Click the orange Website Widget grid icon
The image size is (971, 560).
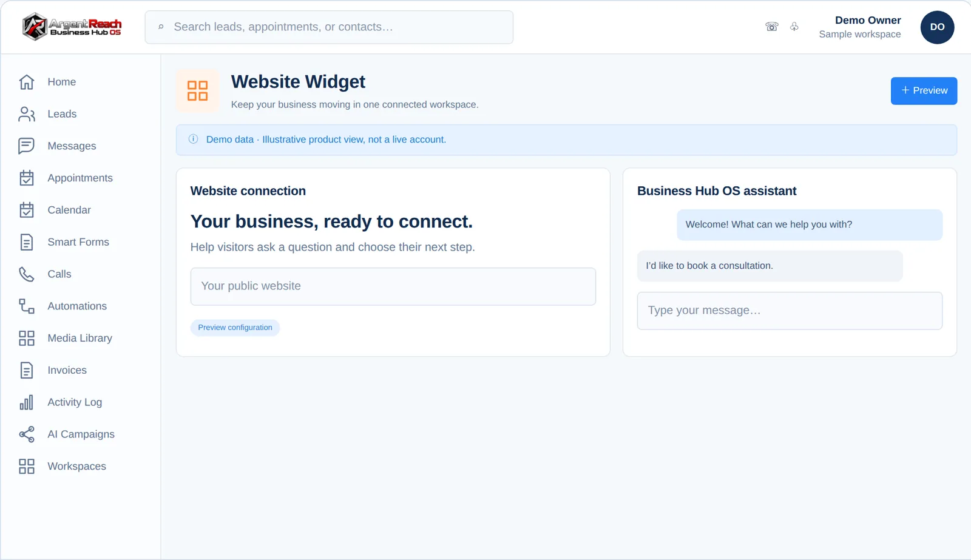pos(197,91)
